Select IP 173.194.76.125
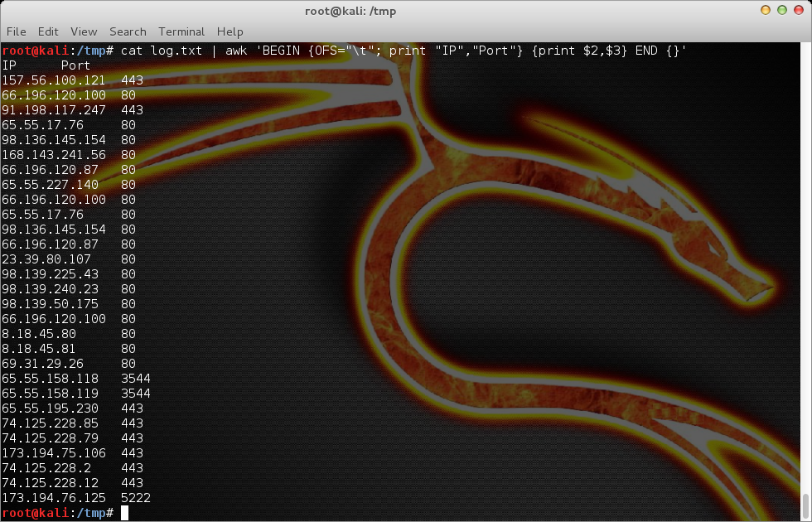Viewport: 812px width, 522px height. click(53, 498)
